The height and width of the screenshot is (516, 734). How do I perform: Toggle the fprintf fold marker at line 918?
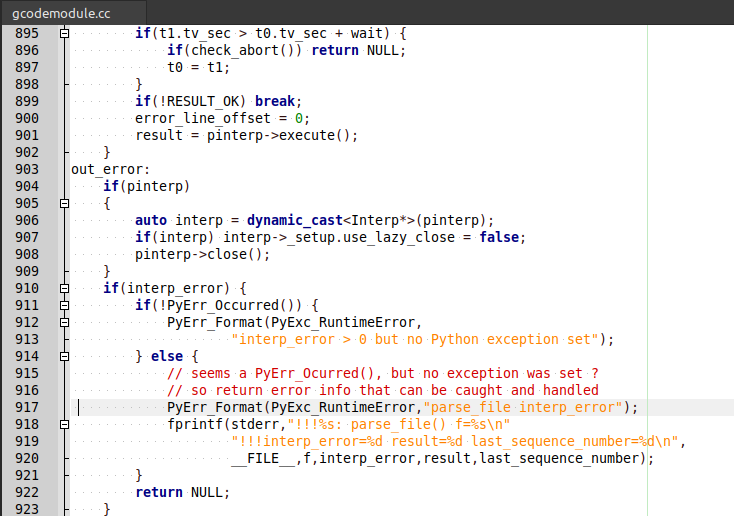[x=65, y=424]
